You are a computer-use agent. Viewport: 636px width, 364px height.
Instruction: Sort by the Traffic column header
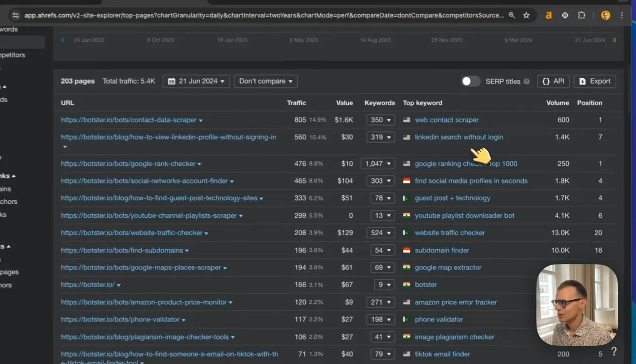pos(296,103)
